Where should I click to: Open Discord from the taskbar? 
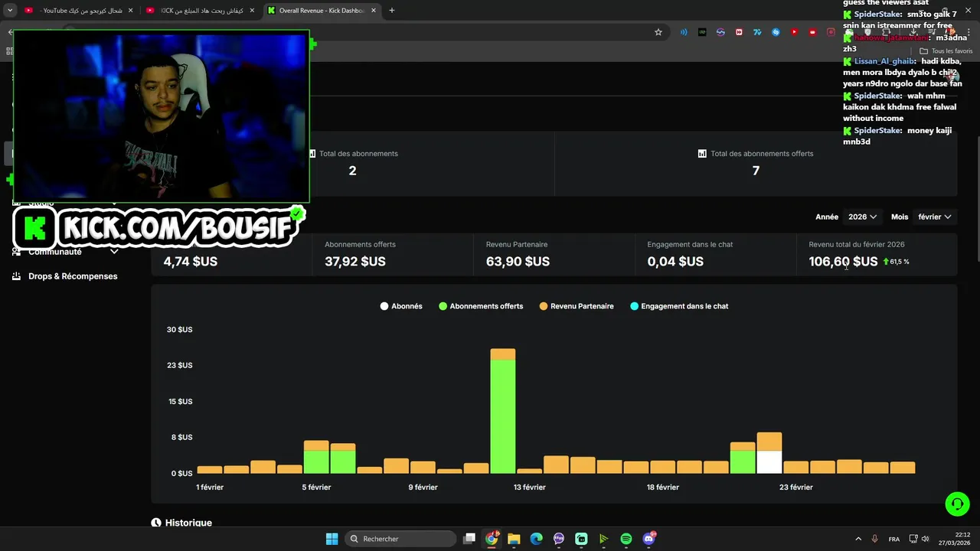(649, 539)
